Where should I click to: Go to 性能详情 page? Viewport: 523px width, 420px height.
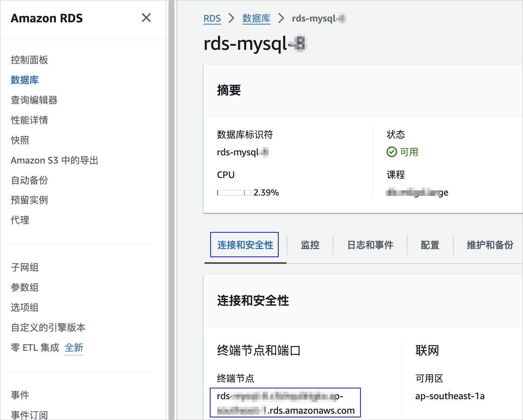pos(29,120)
